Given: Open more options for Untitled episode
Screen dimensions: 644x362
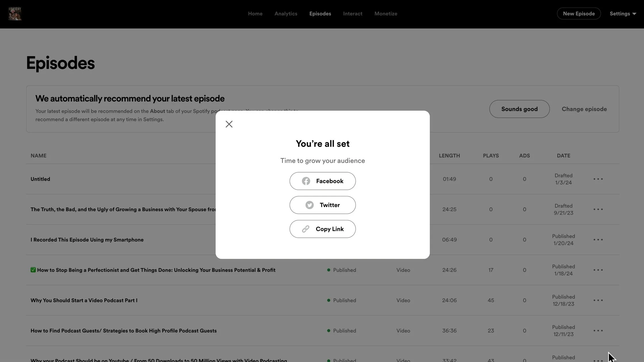Looking at the screenshot, I should 598,179.
